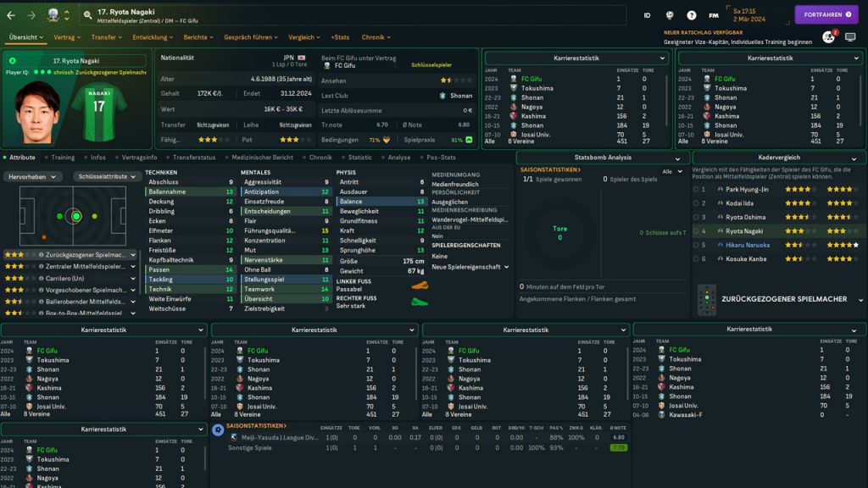Open the Hervorheben dropdown

32,177
